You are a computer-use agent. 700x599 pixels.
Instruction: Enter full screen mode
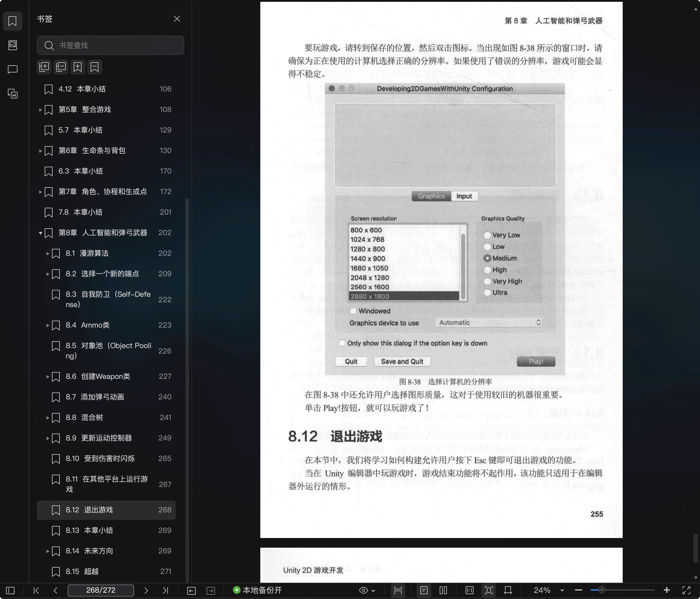click(686, 590)
